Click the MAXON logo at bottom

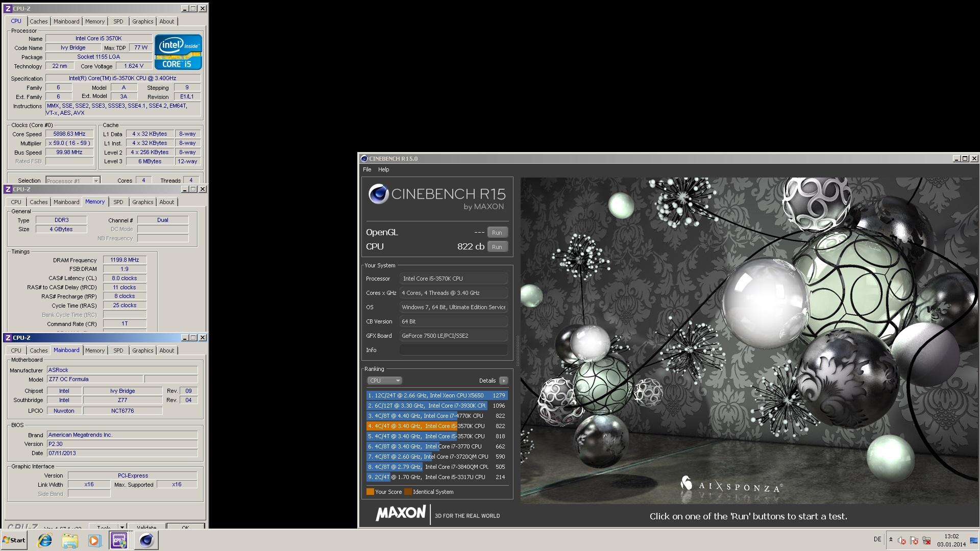[x=401, y=513]
